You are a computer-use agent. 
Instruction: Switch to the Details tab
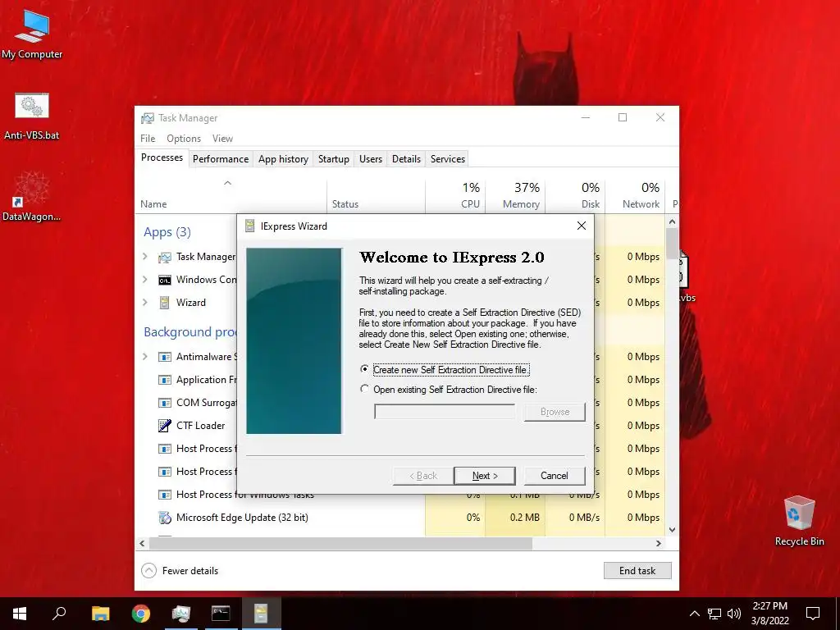pyautogui.click(x=406, y=158)
